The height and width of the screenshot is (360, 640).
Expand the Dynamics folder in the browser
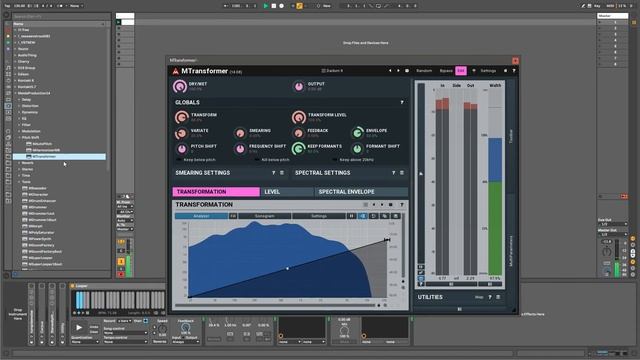[x=19, y=112]
